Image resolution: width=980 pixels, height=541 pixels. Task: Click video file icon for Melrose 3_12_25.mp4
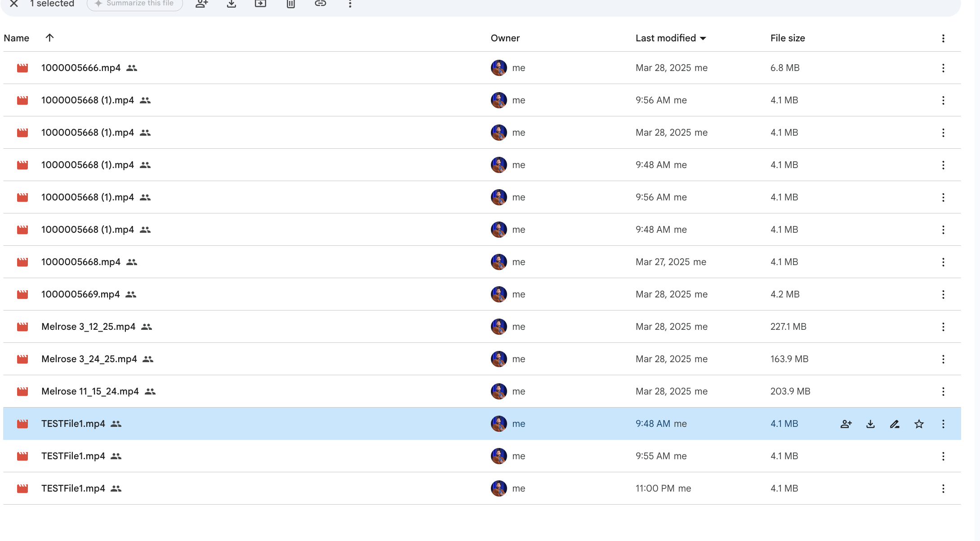point(22,327)
